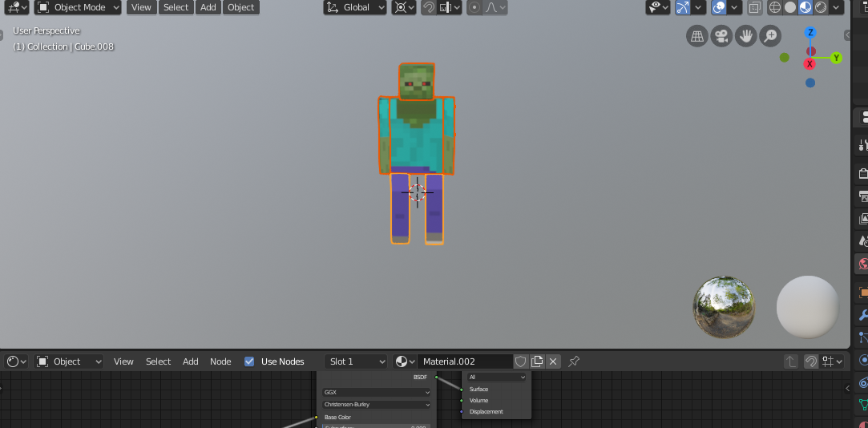
Task: Click the Material.002 name field
Action: pyautogui.click(x=465, y=361)
